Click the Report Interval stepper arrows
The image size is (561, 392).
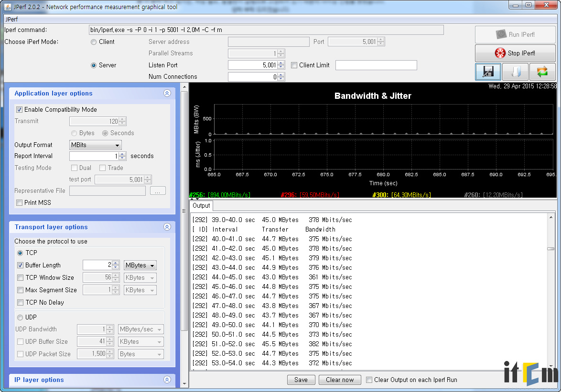(x=122, y=156)
